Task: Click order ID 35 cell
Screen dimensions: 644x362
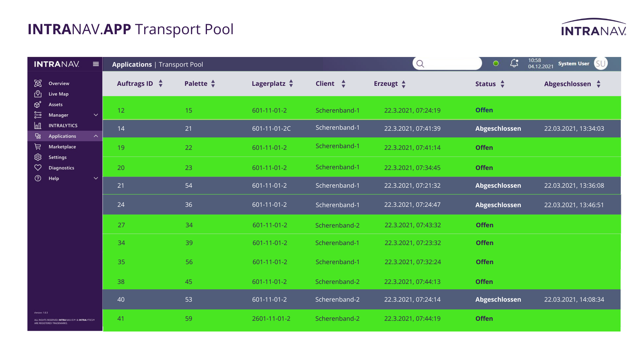Action: [x=121, y=262]
